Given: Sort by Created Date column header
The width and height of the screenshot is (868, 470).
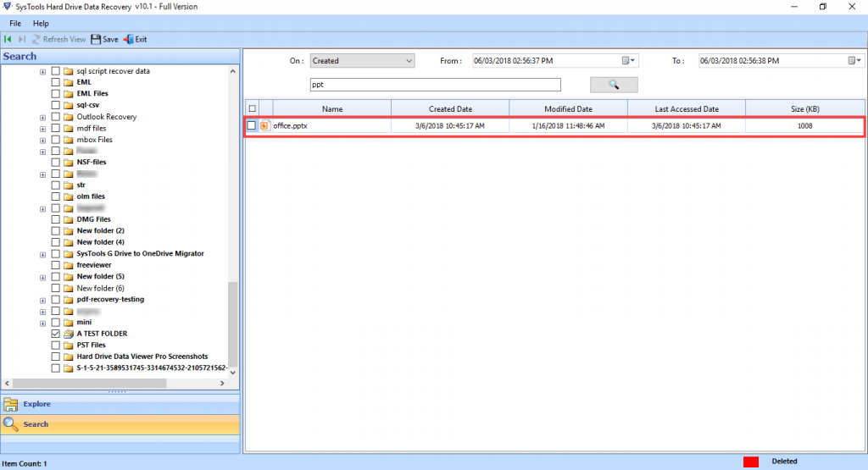Looking at the screenshot, I should pos(450,109).
